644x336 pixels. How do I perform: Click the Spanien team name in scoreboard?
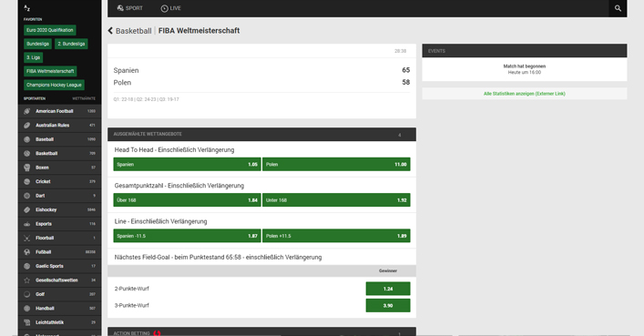[126, 70]
